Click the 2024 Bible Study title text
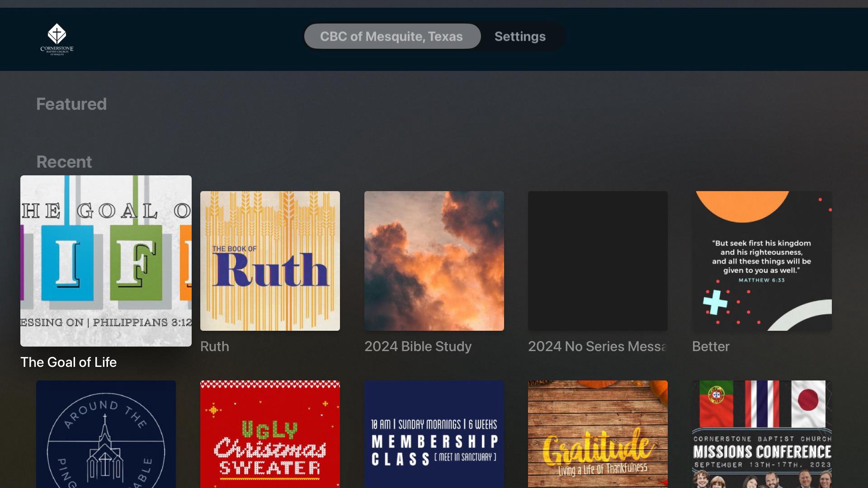The height and width of the screenshot is (488, 868). point(418,346)
